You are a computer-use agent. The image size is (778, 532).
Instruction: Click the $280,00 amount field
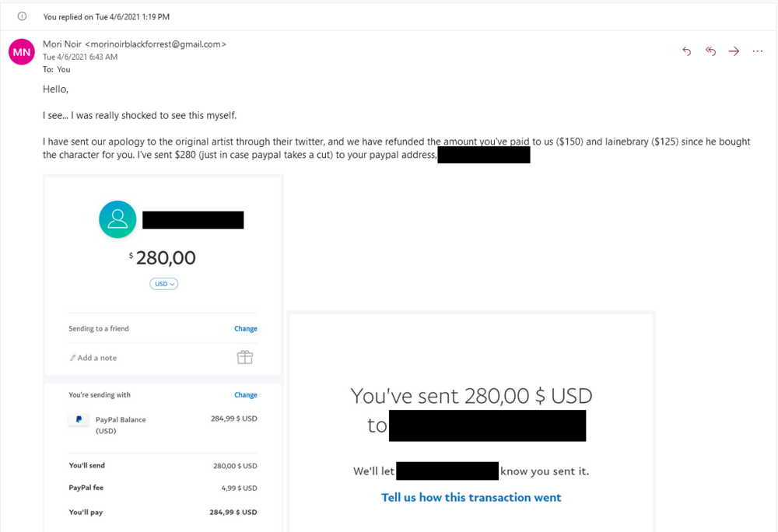(x=164, y=257)
